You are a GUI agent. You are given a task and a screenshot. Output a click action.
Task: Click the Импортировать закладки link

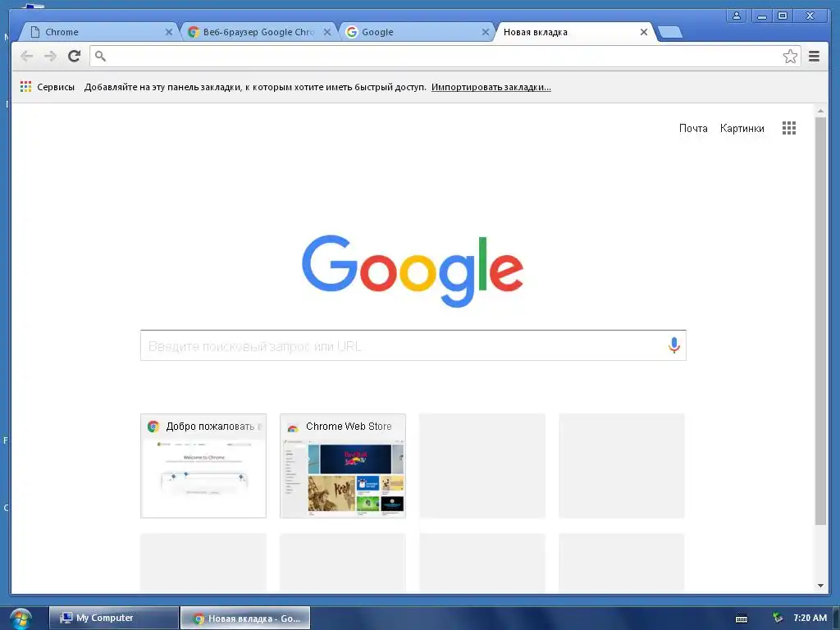tap(491, 87)
